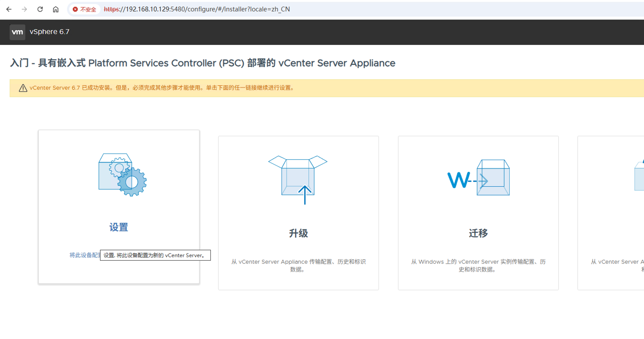
Task: Click the open box upgrade icon
Action: click(298, 180)
